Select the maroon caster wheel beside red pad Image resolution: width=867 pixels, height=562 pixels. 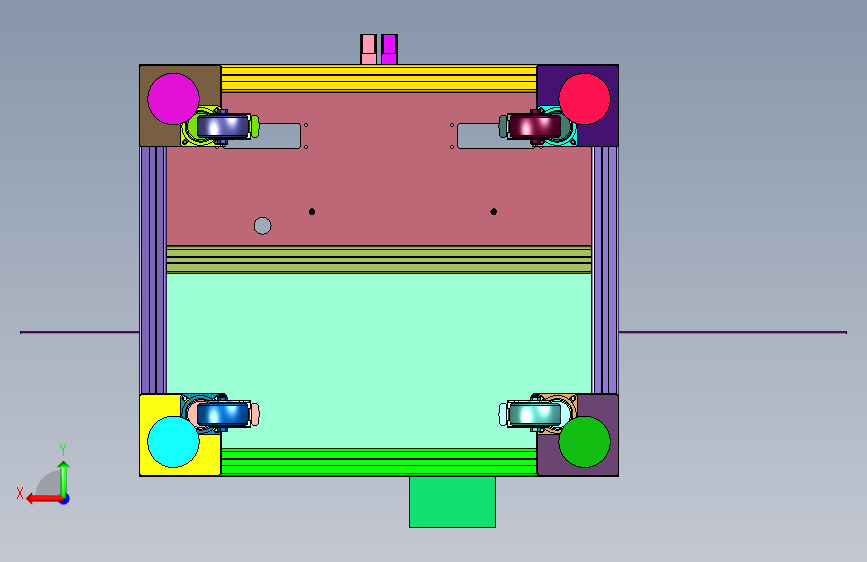click(534, 126)
